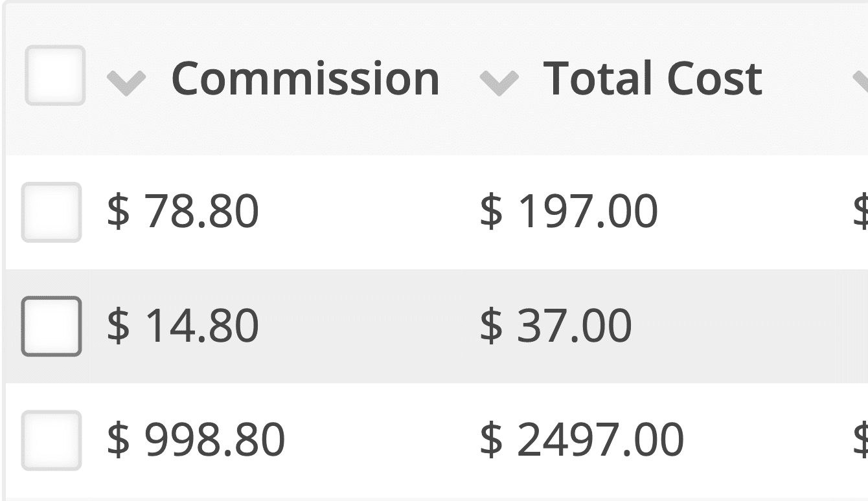Toggle the select-all checkbox in header
The width and height of the screenshot is (868, 501).
55,75
